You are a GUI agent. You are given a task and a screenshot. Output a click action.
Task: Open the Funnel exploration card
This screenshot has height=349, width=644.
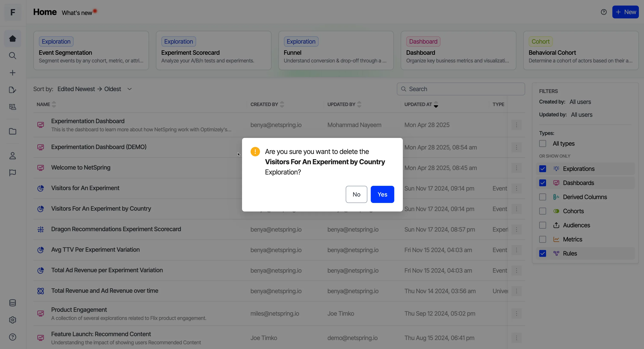click(336, 50)
